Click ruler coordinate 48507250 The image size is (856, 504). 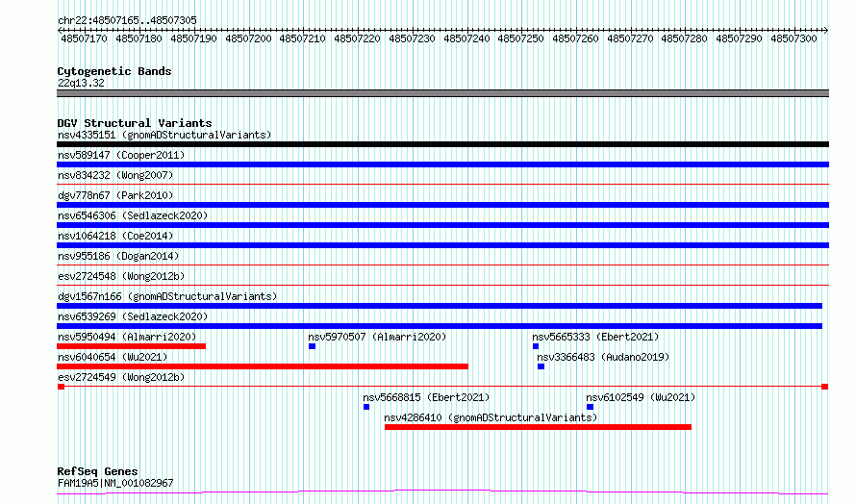coord(520,38)
